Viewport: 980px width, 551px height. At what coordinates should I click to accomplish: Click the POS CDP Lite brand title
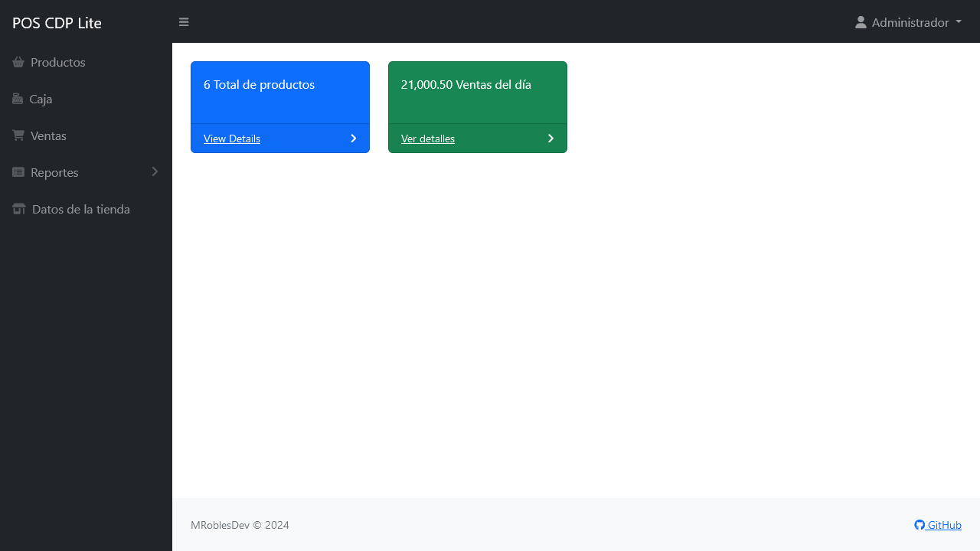coord(57,23)
